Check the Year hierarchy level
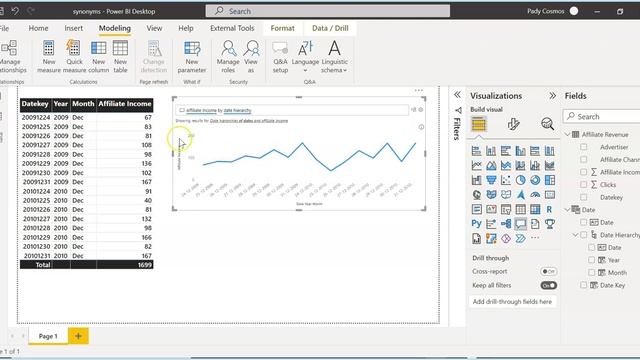Screen dimensions: 640x360 (x=591, y=260)
